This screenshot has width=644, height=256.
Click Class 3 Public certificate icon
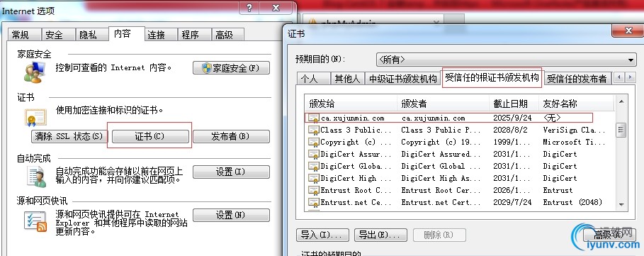[x=314, y=130]
